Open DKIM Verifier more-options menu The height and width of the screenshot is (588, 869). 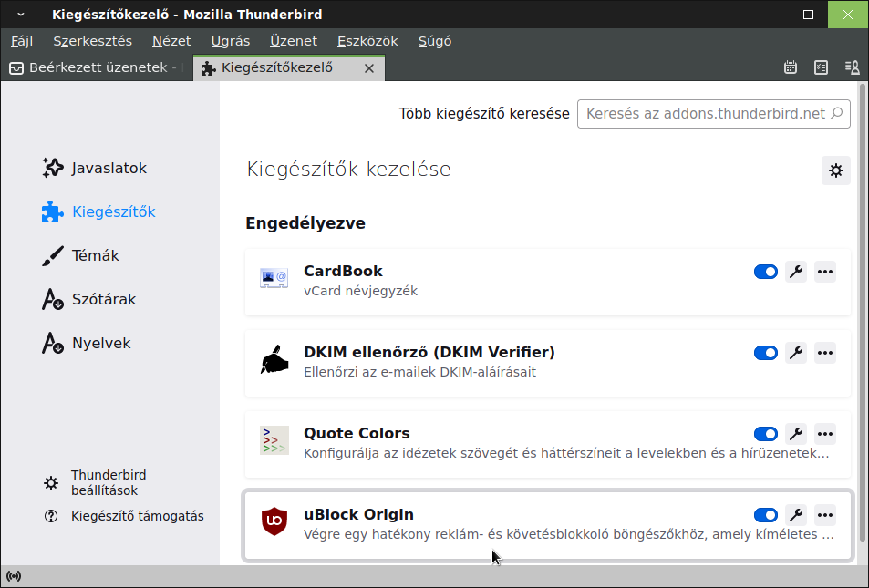click(x=825, y=353)
